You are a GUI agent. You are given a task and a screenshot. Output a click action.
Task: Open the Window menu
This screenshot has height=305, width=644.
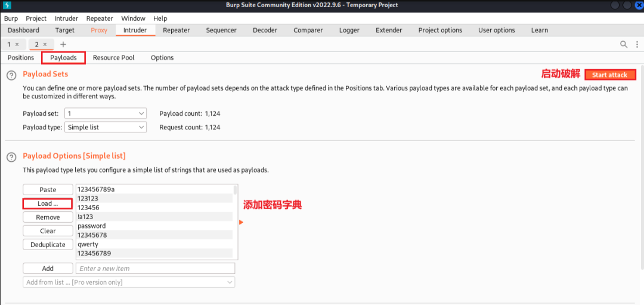[x=133, y=19]
